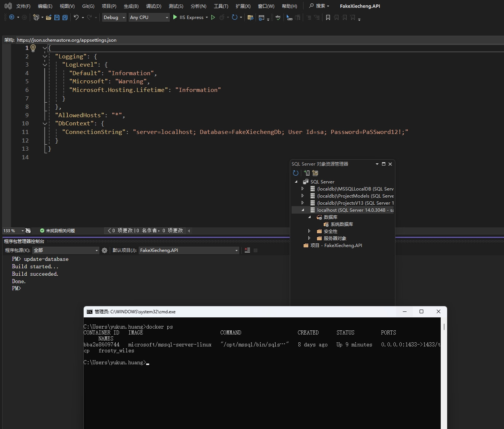Click the solution explorer toggle icon in toolbar
Viewport: 504px width, 429px height.
pyautogui.click(x=261, y=17)
